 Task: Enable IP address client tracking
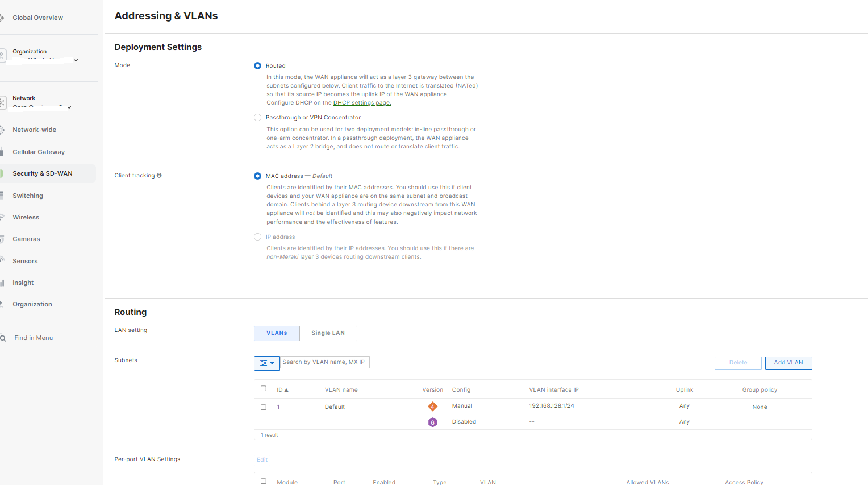point(257,237)
